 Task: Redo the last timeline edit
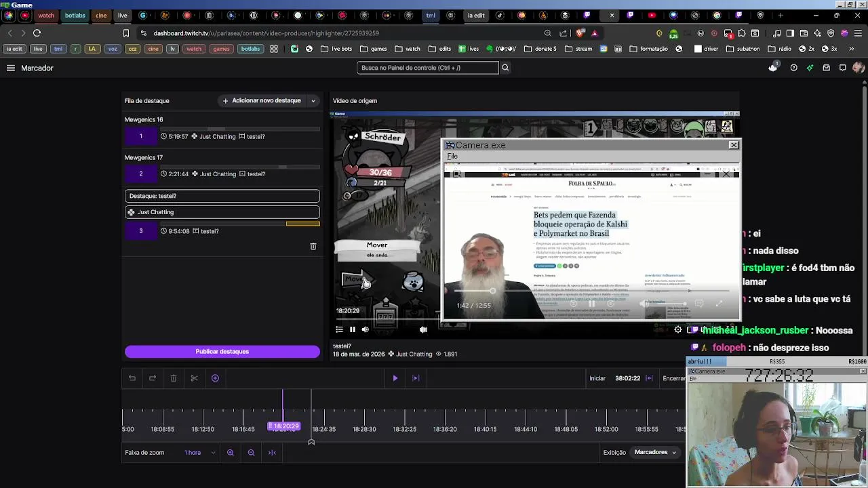pos(153,378)
